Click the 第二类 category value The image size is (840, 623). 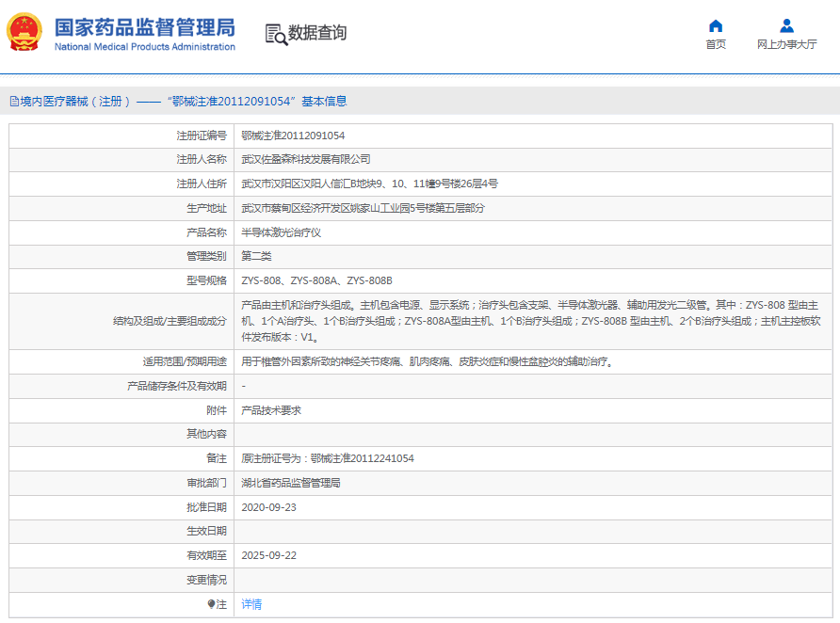pyautogui.click(x=256, y=256)
